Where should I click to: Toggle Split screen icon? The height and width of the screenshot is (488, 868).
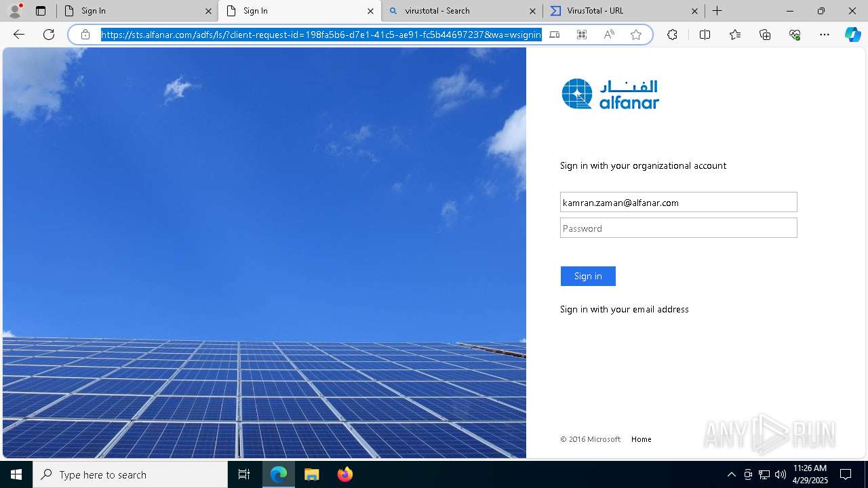pos(705,35)
